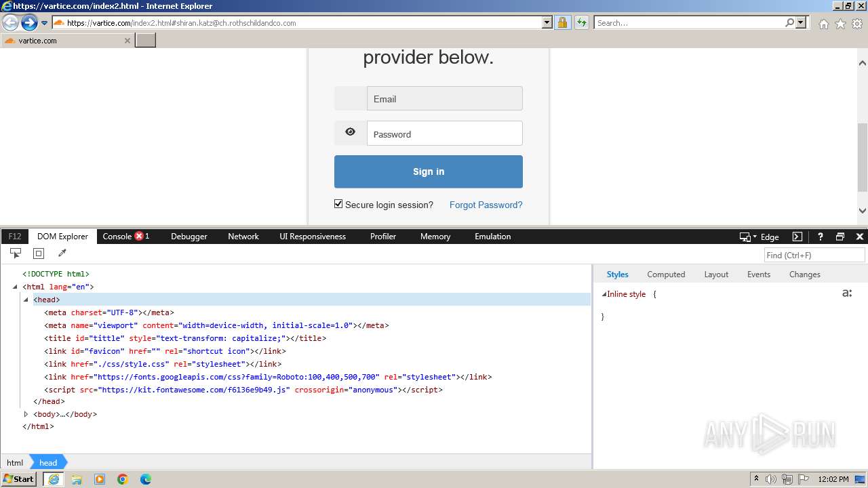Switch to the Layout pane tab
This screenshot has height=488, width=868.
(x=716, y=274)
